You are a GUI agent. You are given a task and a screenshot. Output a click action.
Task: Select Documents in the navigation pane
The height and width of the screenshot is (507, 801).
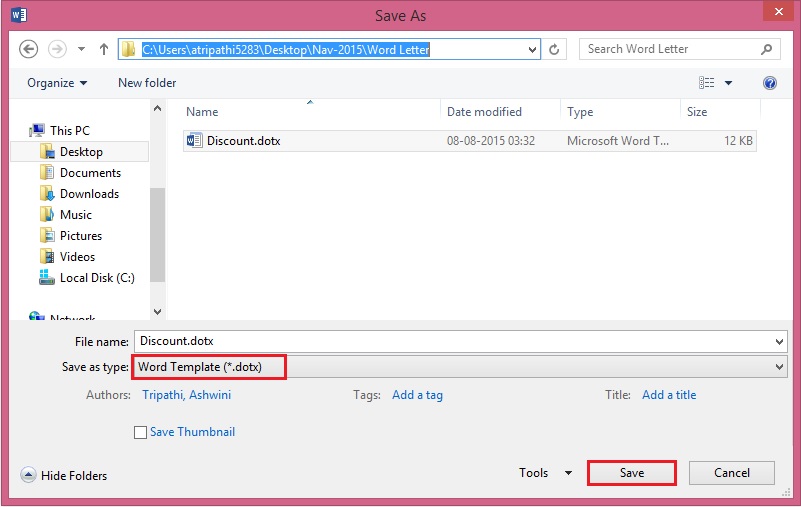pos(90,173)
